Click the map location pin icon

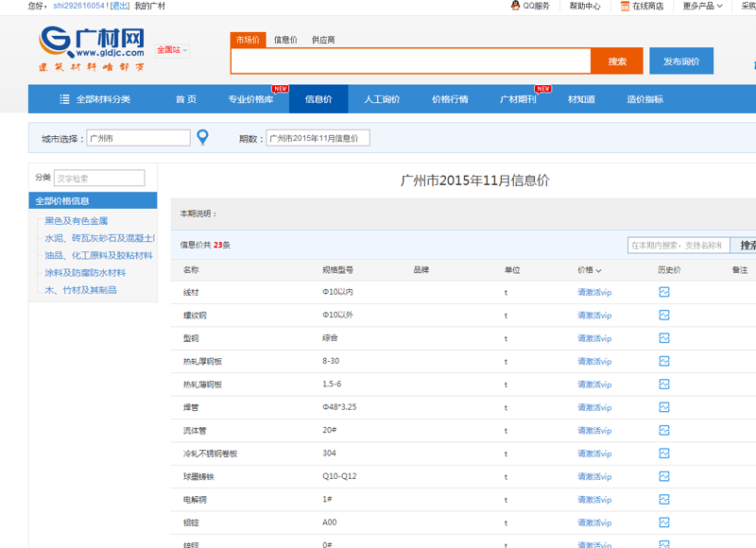tap(203, 138)
